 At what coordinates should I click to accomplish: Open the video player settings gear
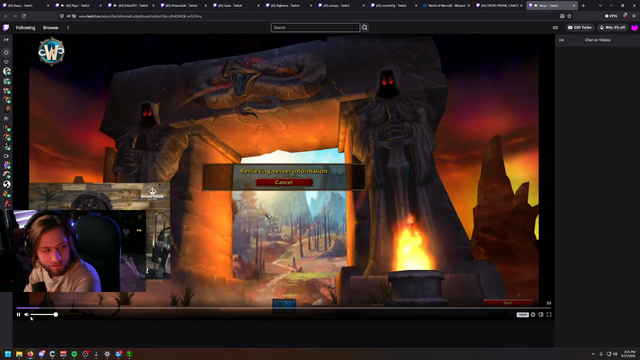[x=533, y=315]
